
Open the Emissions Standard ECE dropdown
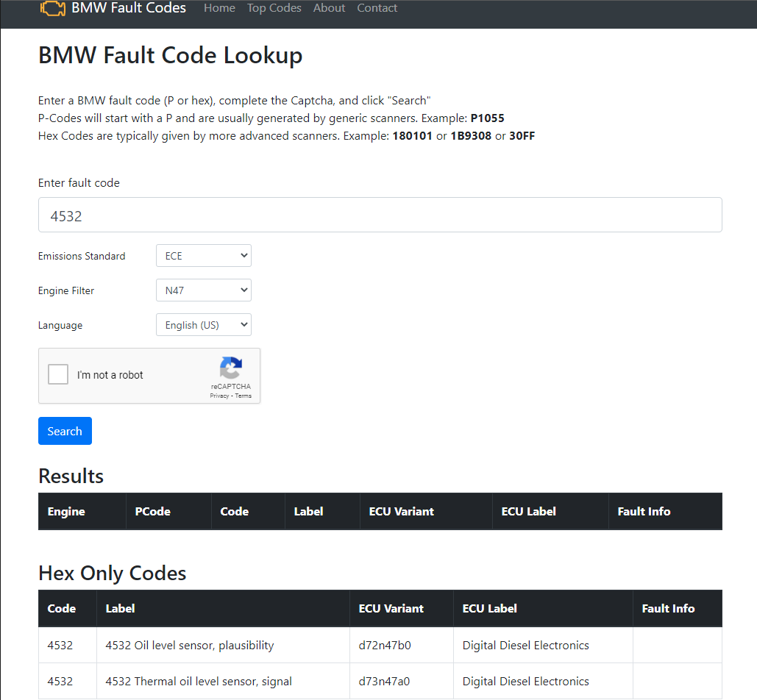pyautogui.click(x=204, y=256)
